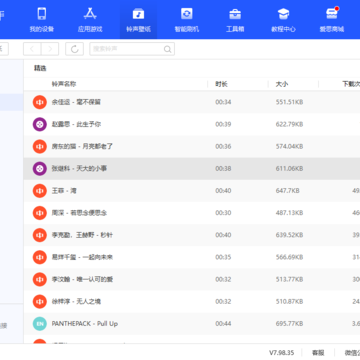360x360 pixels.
Task: Click the 566.69KB size cell
Action: [289, 257]
